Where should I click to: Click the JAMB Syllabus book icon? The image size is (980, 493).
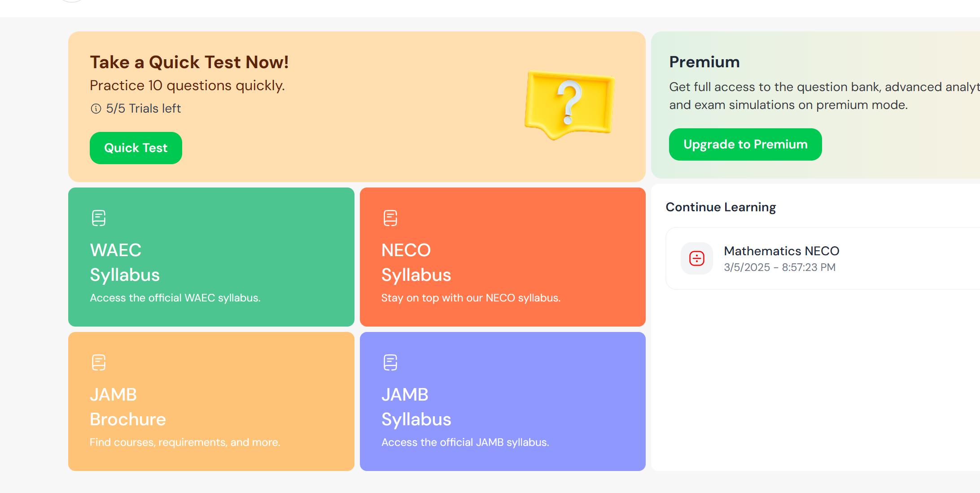pos(390,362)
